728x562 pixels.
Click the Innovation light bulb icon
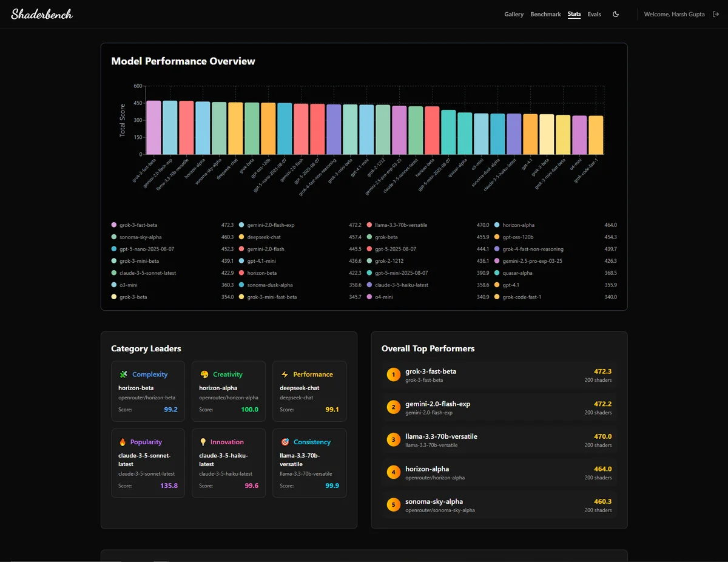(x=204, y=442)
